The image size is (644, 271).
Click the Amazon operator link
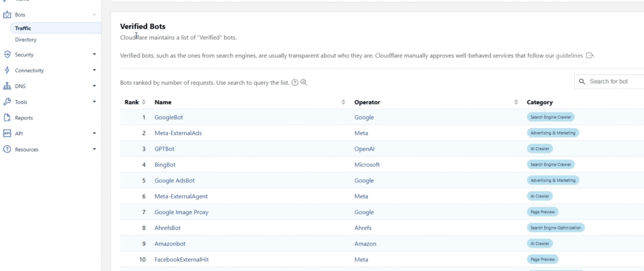click(365, 244)
